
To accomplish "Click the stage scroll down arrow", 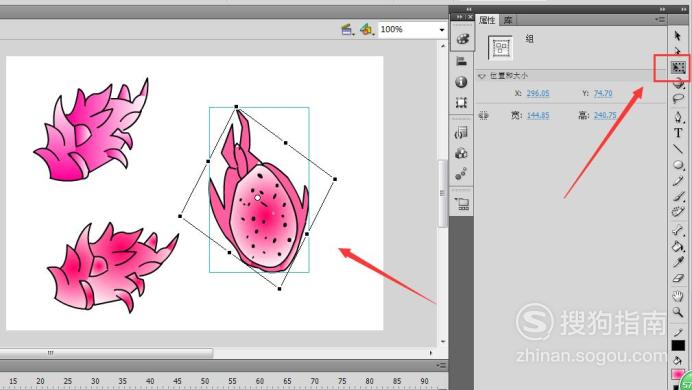I will click(x=443, y=341).
